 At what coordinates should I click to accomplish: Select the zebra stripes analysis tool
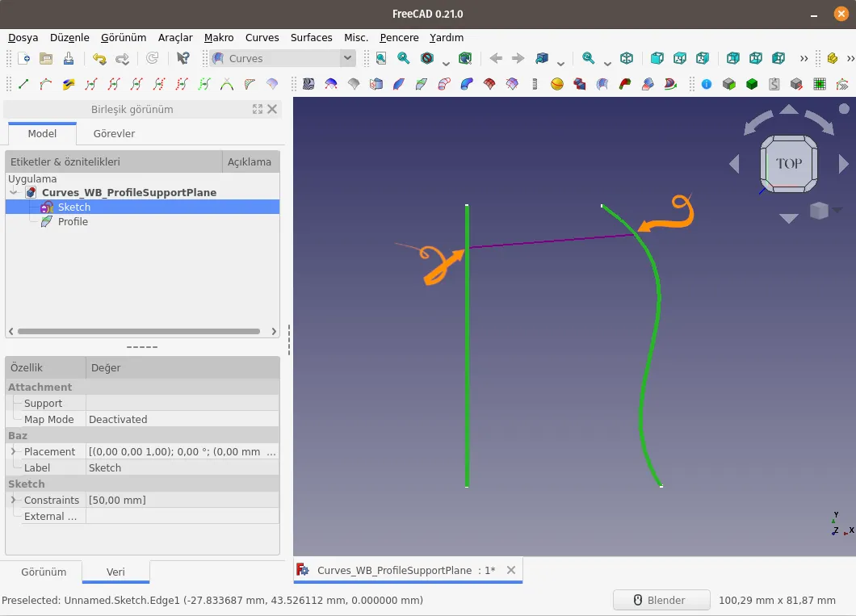click(308, 84)
